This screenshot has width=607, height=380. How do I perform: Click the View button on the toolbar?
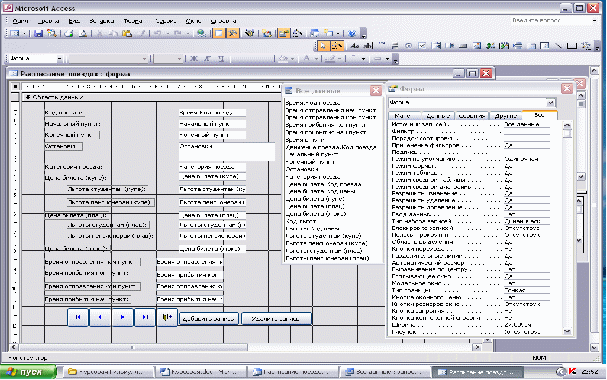[x=15, y=33]
